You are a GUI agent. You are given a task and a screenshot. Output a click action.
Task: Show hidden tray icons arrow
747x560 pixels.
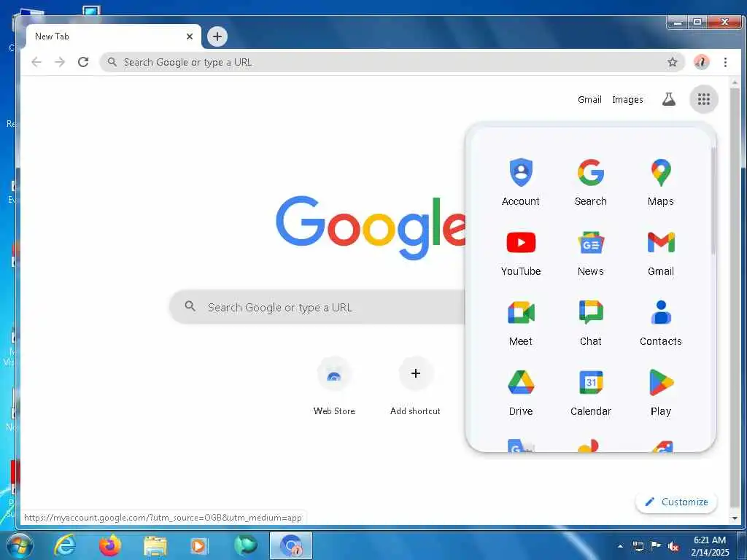point(620,546)
